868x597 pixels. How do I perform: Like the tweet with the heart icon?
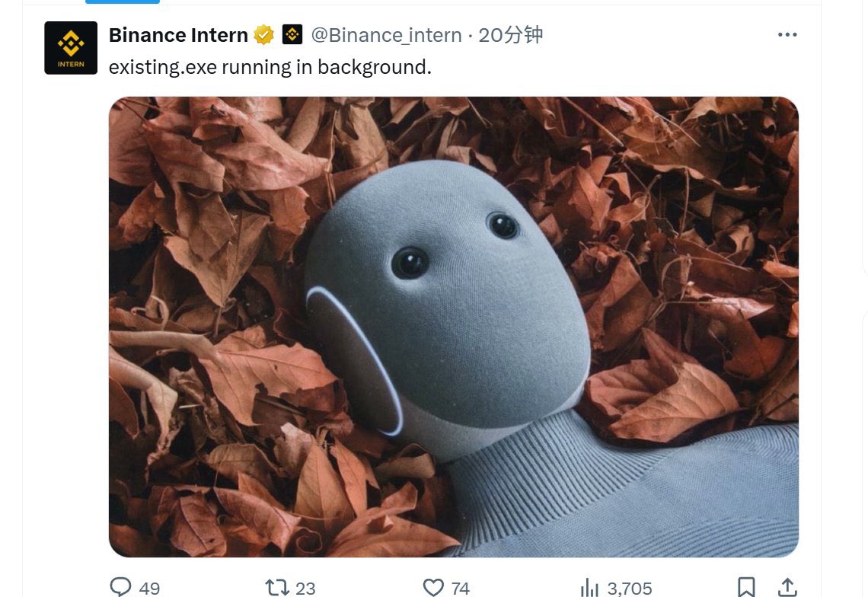[433, 587]
